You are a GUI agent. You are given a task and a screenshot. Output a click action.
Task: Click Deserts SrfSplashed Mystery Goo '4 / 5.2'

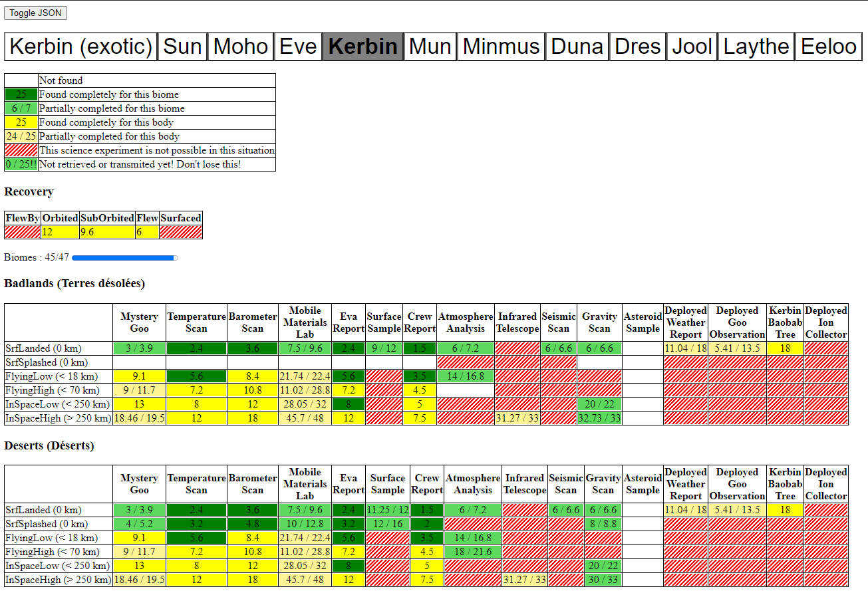click(x=139, y=524)
